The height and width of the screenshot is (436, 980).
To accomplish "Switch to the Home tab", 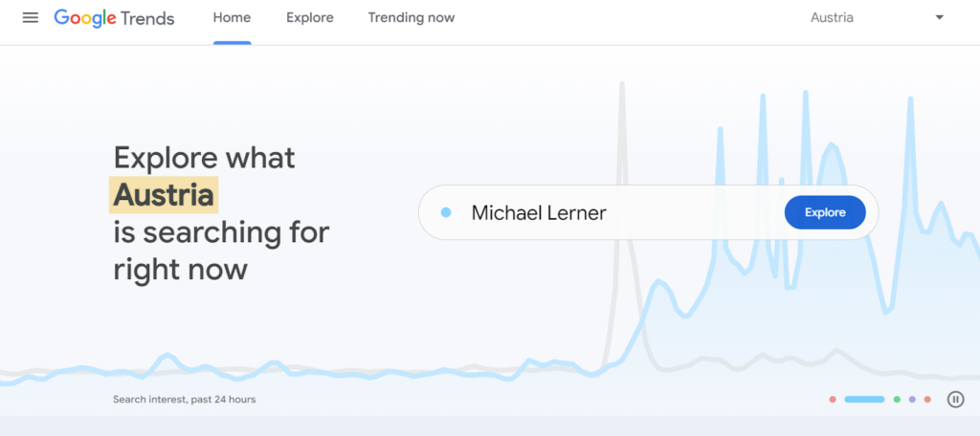I will 232,18.
